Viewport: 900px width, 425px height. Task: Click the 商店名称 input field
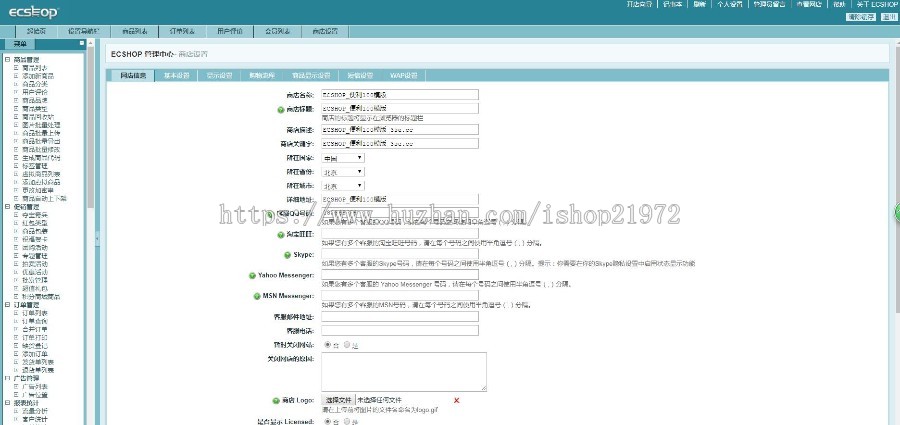(399, 94)
